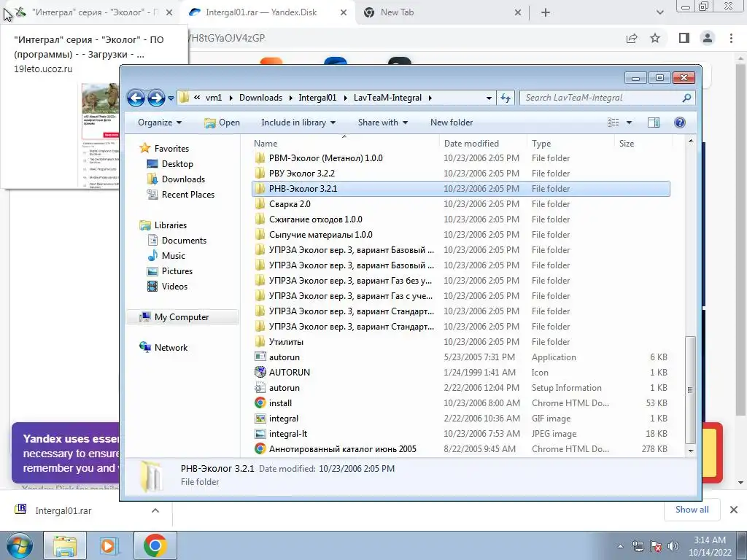Refresh the LavTeaM-Integral folder view
Viewport: 747px width, 560px height.
click(x=506, y=98)
